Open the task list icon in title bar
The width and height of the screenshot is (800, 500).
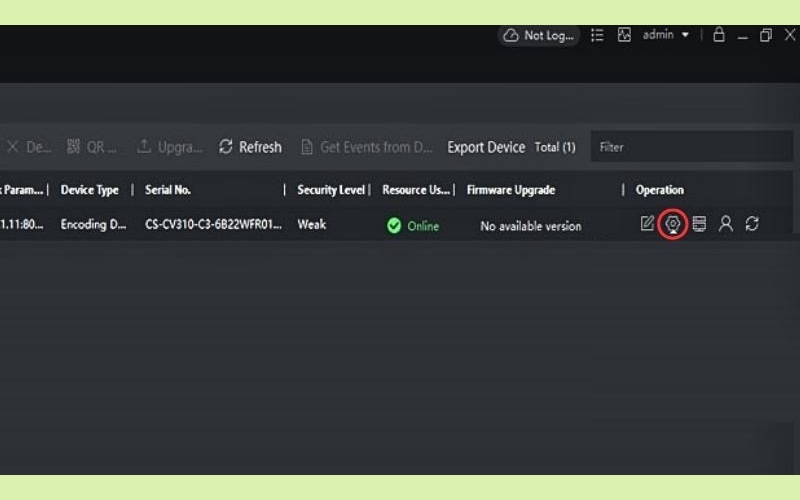(x=597, y=35)
